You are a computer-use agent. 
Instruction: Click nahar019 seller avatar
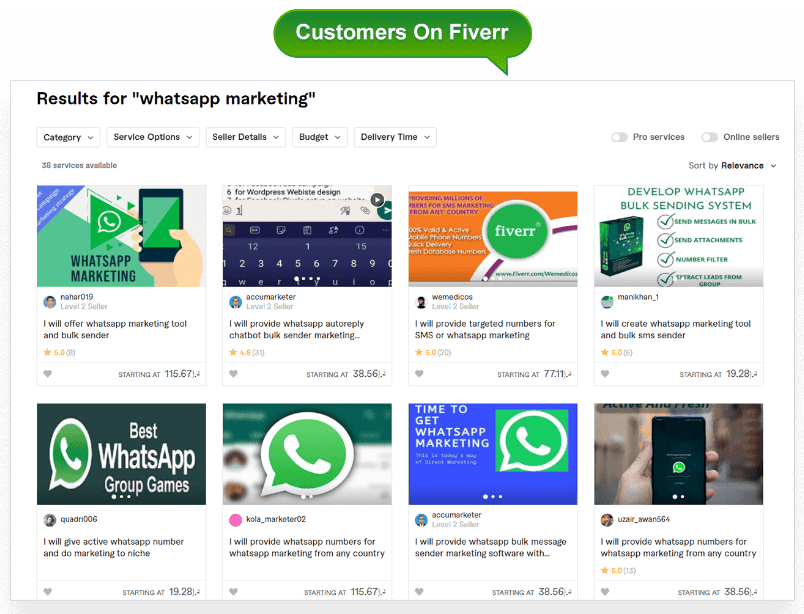click(x=50, y=302)
